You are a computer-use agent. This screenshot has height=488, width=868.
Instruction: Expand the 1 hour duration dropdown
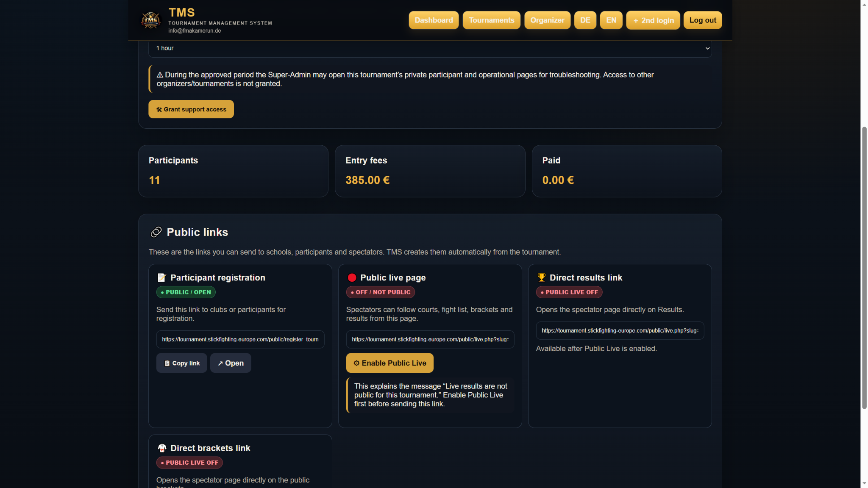click(430, 48)
